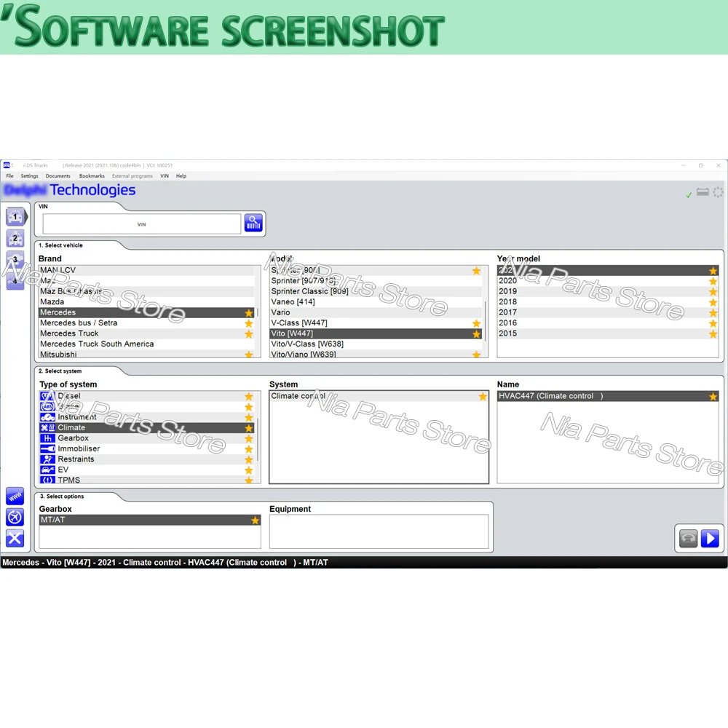
Task: Click the Climate system icon
Action: point(47,427)
